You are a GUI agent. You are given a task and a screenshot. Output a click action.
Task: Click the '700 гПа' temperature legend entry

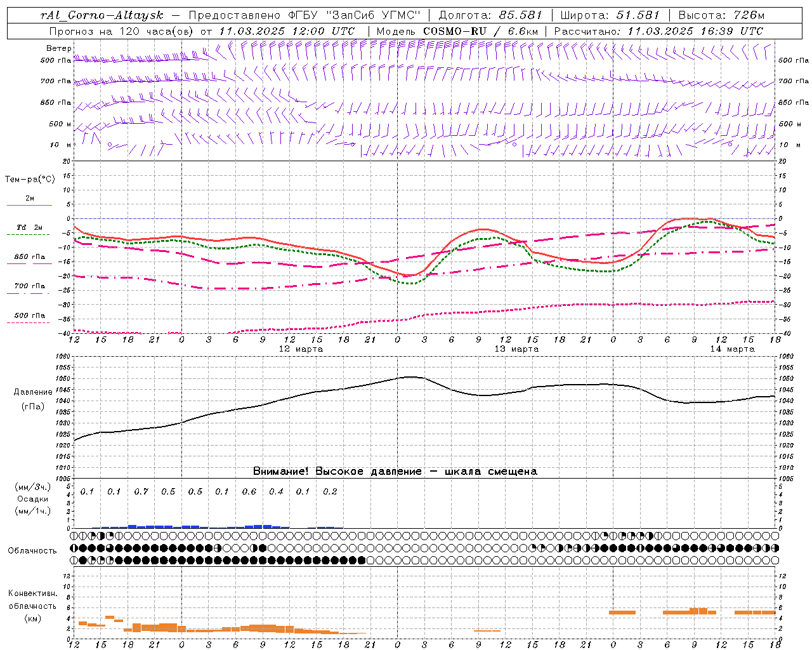(30, 286)
